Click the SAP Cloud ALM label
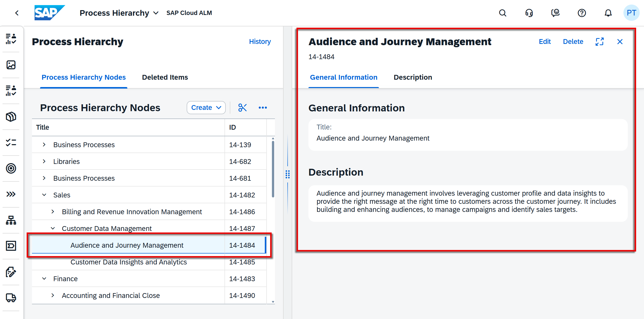The height and width of the screenshot is (319, 644). (189, 13)
